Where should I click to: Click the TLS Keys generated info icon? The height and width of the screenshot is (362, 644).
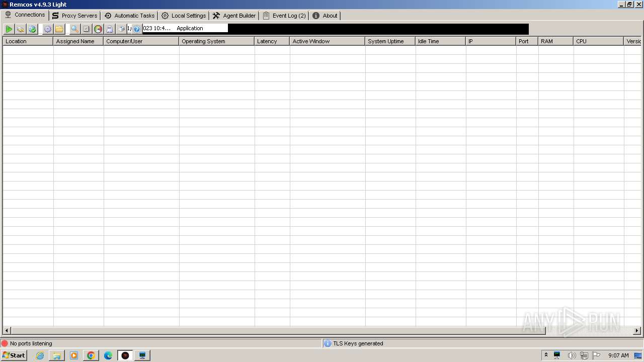(x=328, y=343)
